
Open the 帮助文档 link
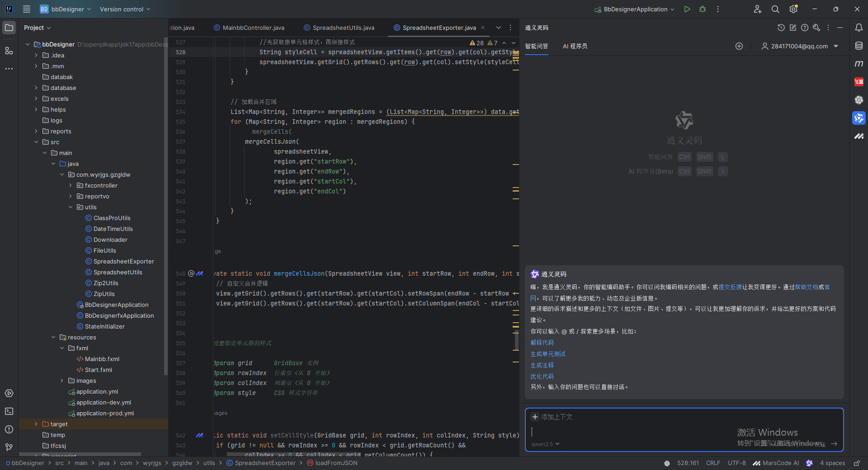(807, 287)
